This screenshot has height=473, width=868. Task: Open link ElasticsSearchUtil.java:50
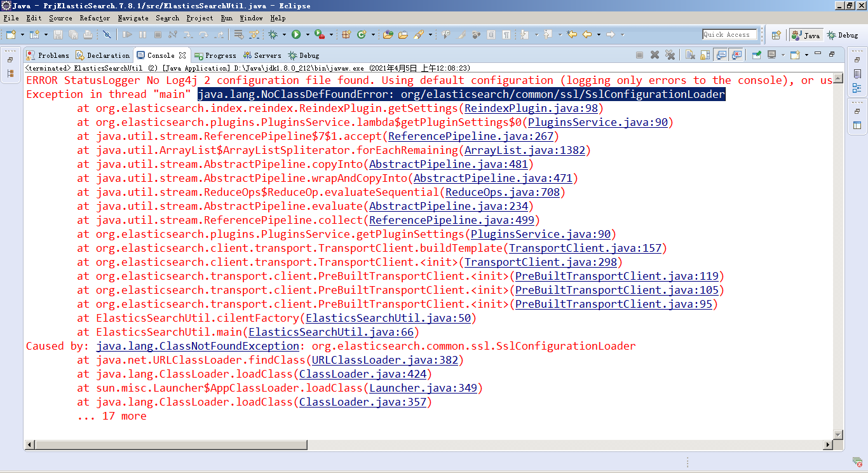pyautogui.click(x=388, y=318)
